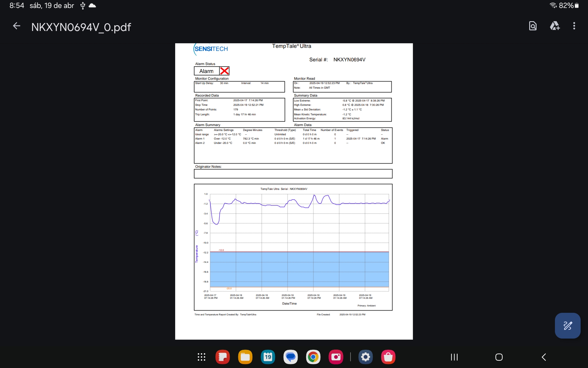Open the orange My Files app
588x368 pixels.
(245, 357)
